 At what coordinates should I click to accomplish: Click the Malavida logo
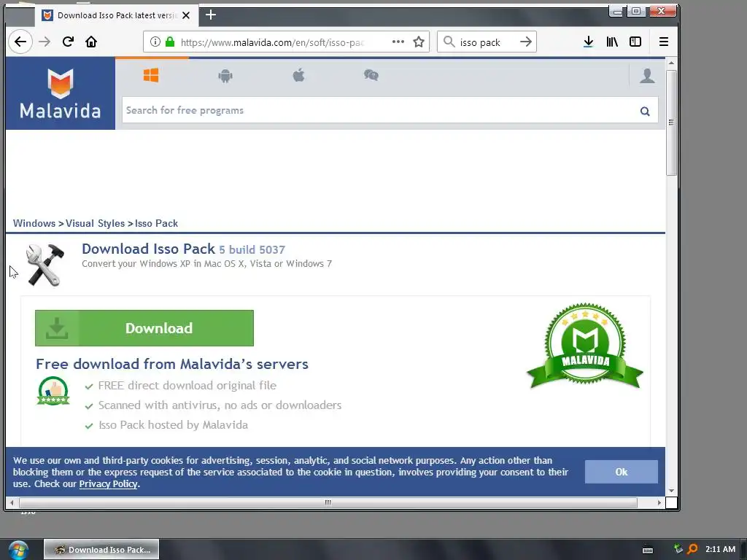pyautogui.click(x=61, y=93)
